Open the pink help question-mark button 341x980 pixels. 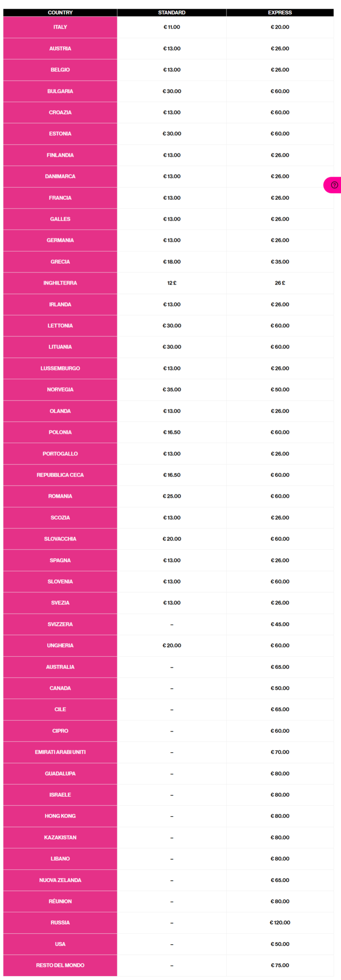tap(334, 185)
